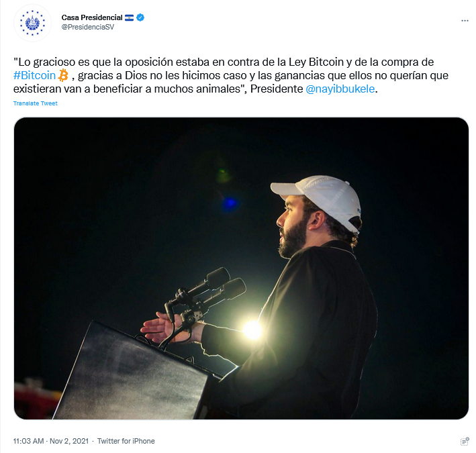476x453 pixels.
Task: Open the #Bitcoin hashtag
Action: coord(34,75)
